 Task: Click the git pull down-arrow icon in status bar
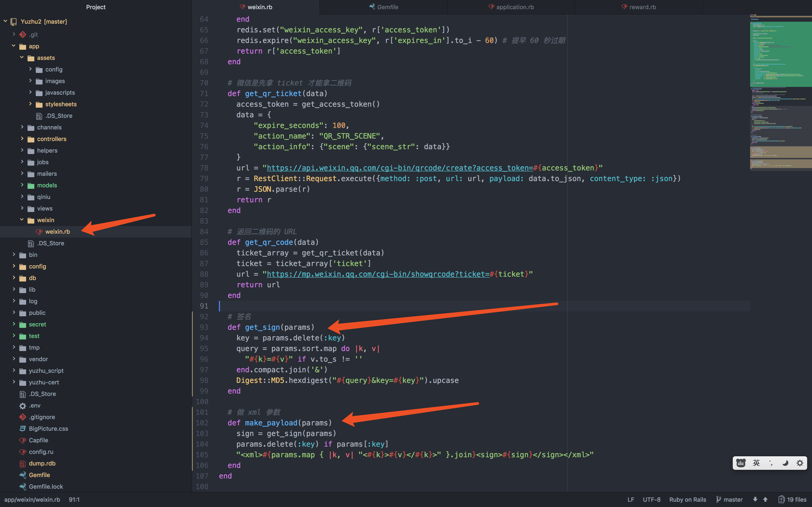point(755,499)
